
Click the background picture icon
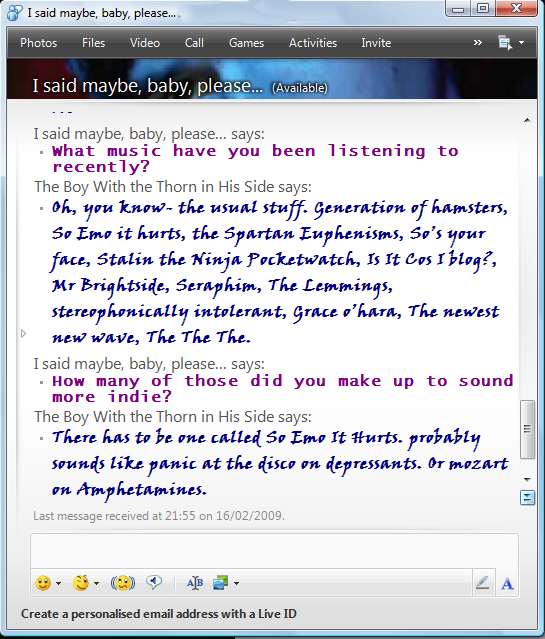click(221, 583)
